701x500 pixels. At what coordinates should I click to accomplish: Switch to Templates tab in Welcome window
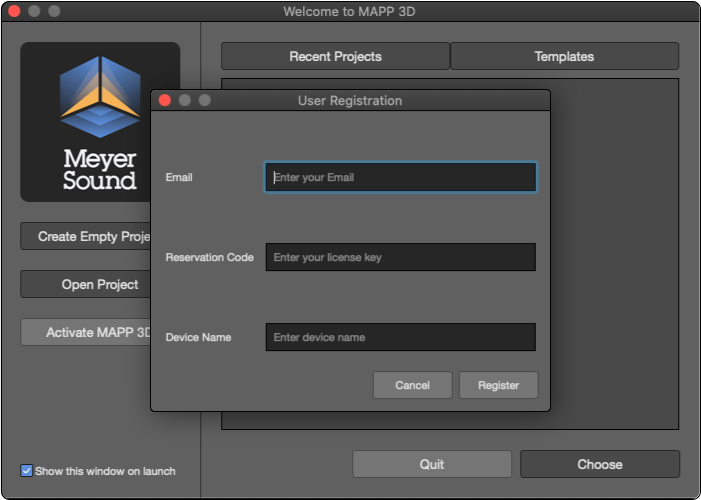pos(564,56)
